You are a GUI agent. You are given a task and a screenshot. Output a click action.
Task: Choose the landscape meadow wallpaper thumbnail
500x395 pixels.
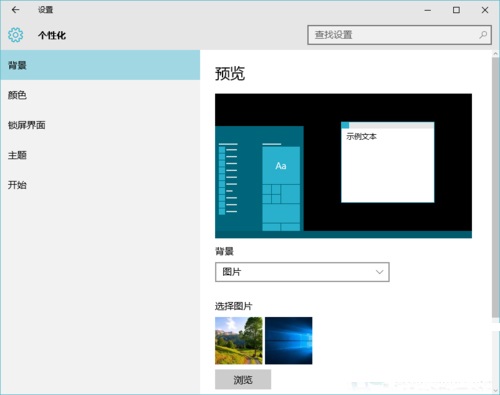point(239,341)
